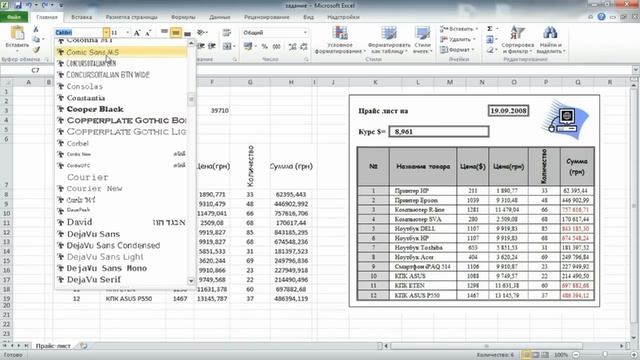Click the Format Painter brush icon

coord(36,50)
